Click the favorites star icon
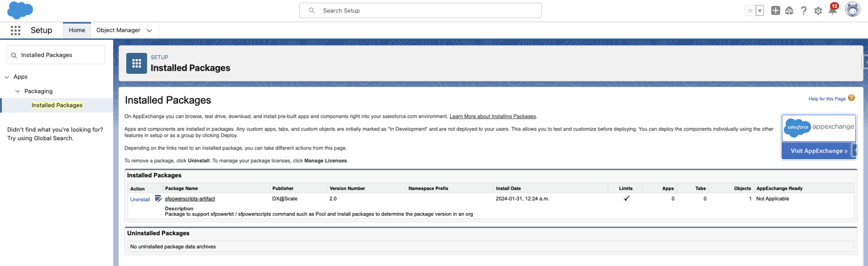 tap(750, 11)
